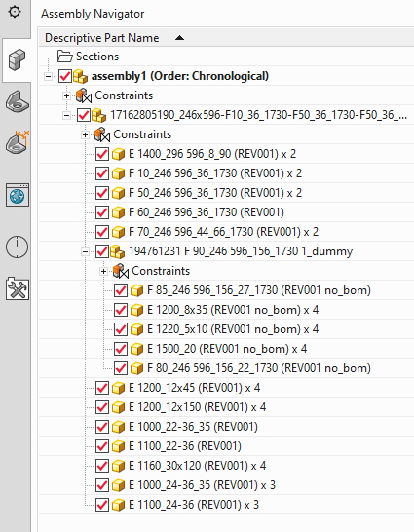
Task: Click part icon of E 1200_12x45
Action: (118, 388)
